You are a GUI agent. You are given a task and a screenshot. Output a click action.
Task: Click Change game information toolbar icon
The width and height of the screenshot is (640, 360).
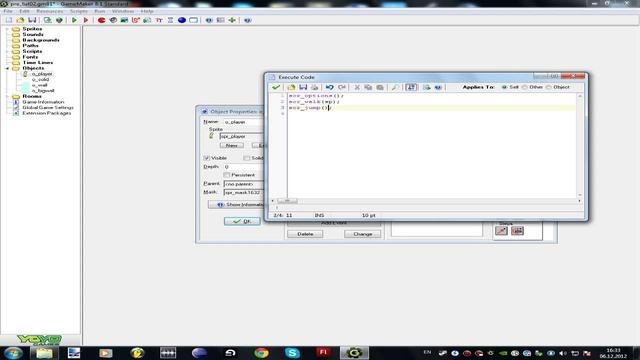click(x=209, y=20)
